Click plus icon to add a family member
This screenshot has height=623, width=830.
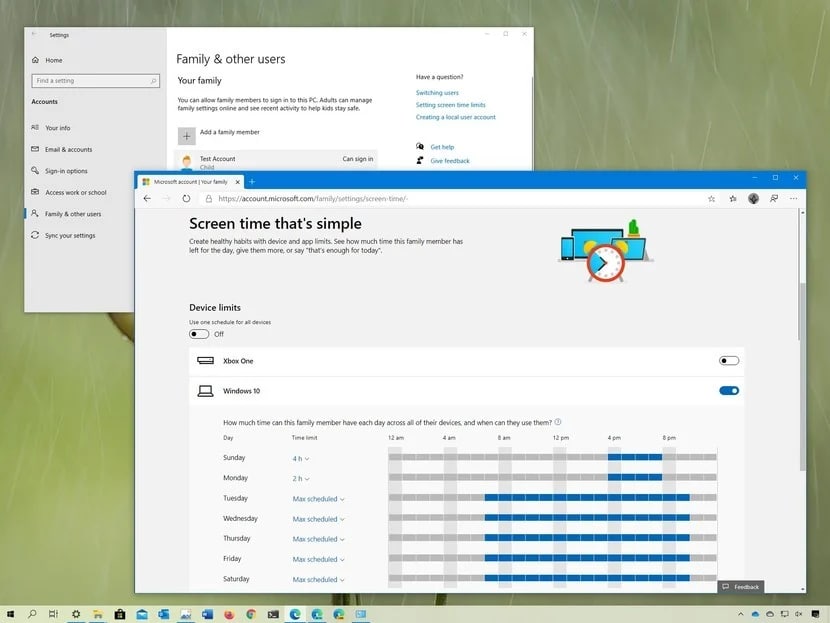click(186, 136)
